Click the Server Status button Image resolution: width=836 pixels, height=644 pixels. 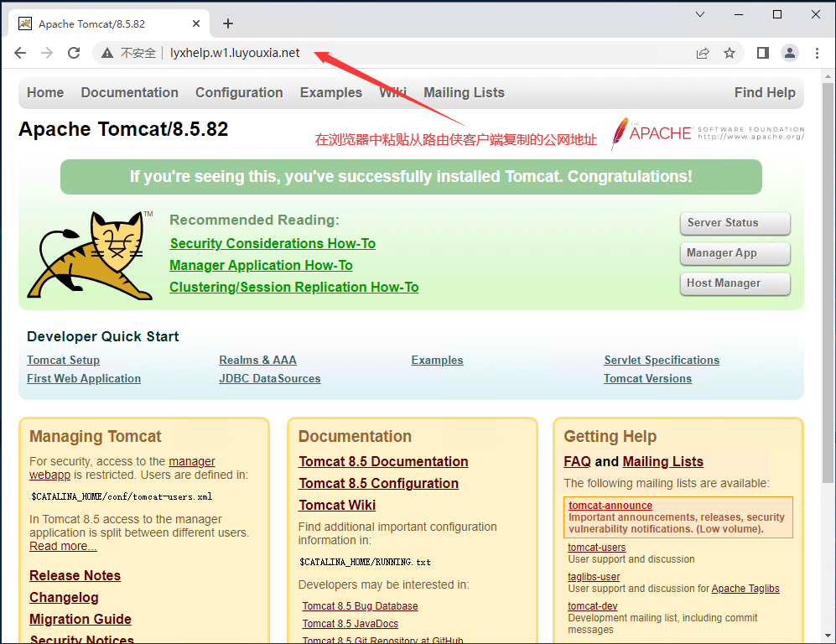tap(735, 223)
